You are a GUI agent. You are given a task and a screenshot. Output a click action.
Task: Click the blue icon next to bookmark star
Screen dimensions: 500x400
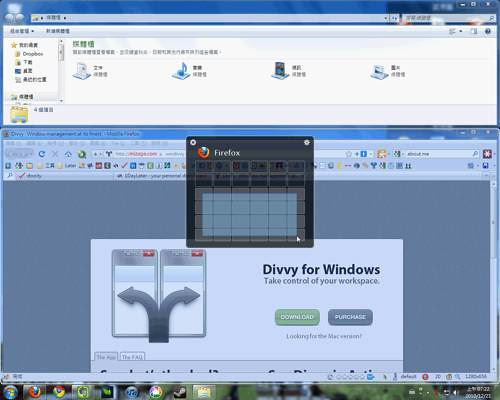(x=363, y=154)
